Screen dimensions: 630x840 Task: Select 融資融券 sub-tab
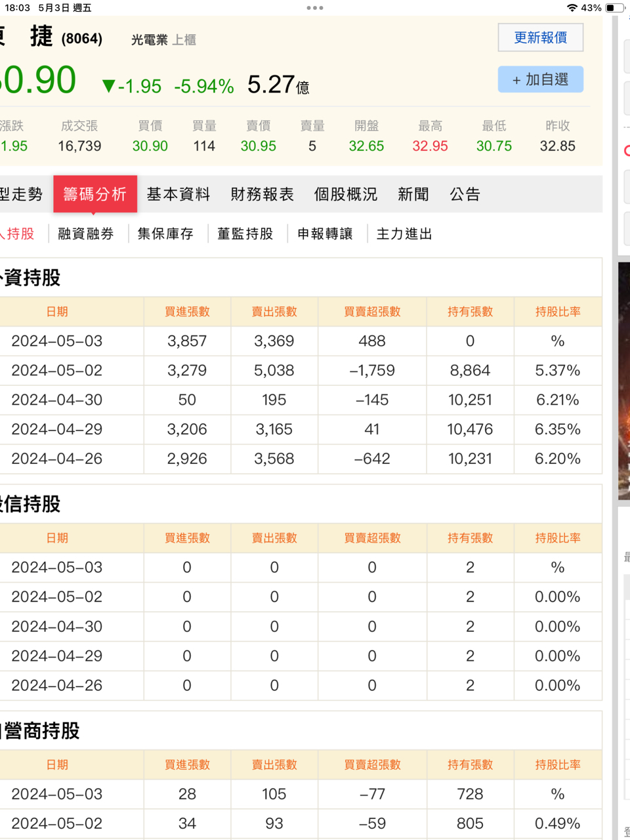tap(85, 234)
